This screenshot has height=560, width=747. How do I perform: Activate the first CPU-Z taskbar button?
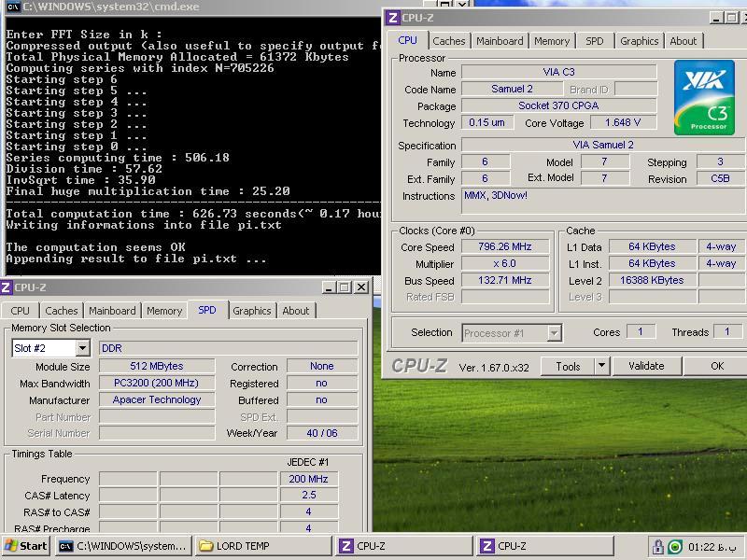coord(404,546)
